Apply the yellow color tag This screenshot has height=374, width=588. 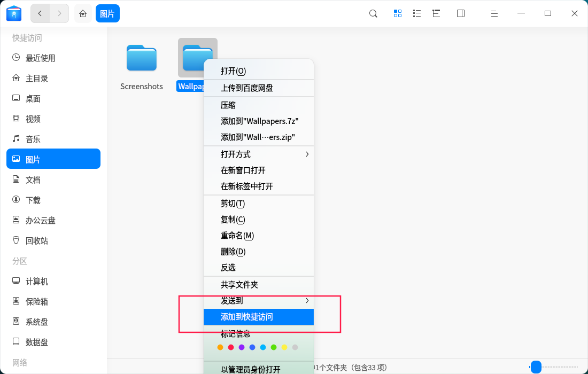click(284, 347)
